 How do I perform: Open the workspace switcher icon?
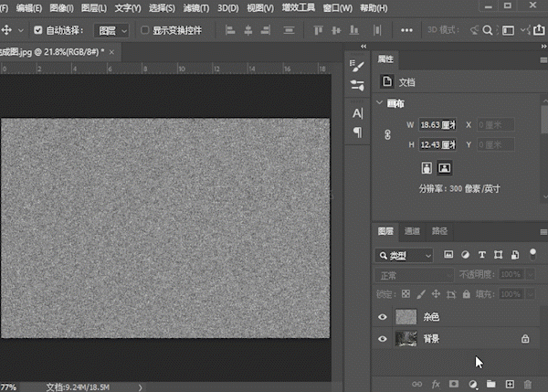coord(508,30)
